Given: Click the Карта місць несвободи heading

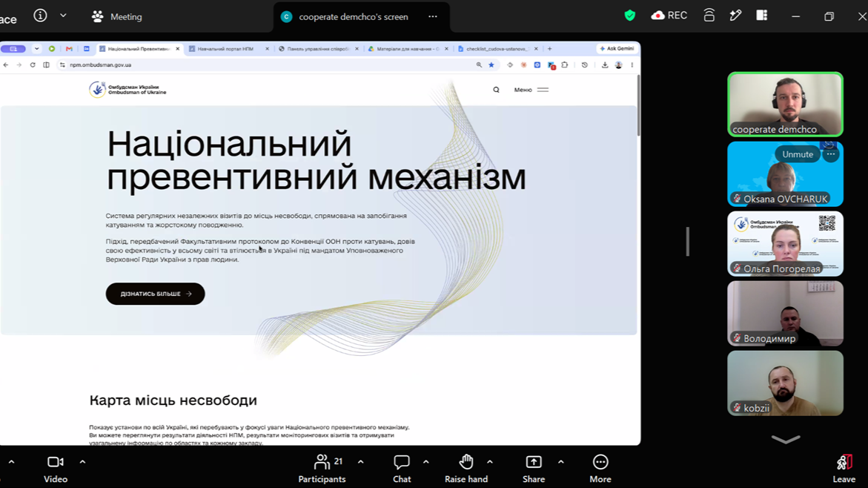Looking at the screenshot, I should pos(173,400).
